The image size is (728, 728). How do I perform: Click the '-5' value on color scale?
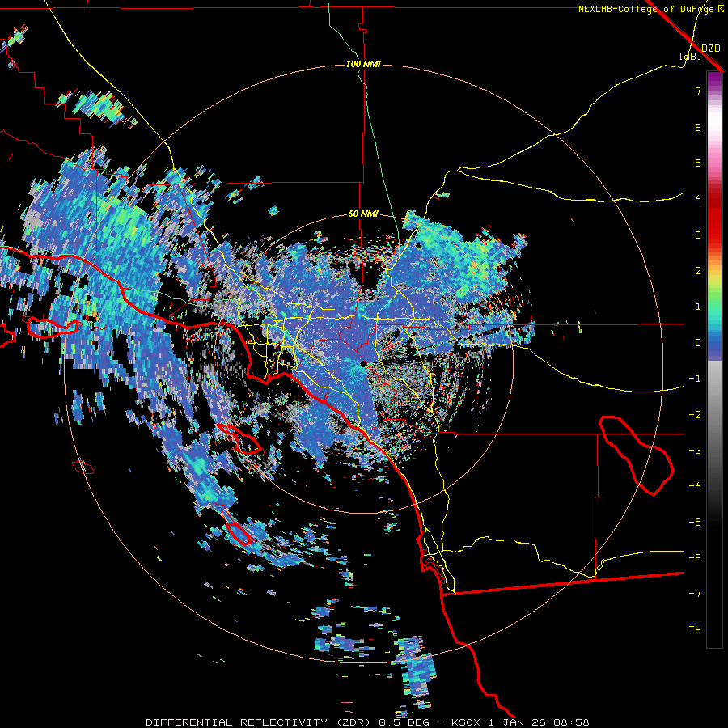[x=695, y=523]
